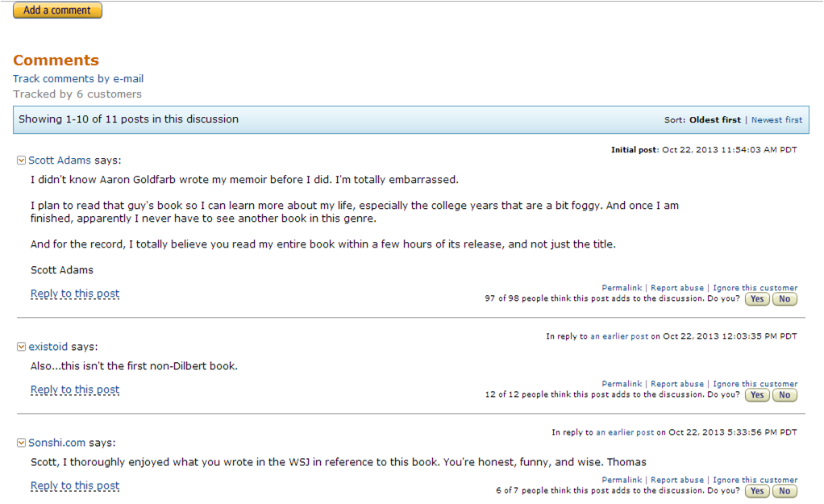824x504 pixels.
Task: Click the Add a comment button
Action: tap(58, 10)
